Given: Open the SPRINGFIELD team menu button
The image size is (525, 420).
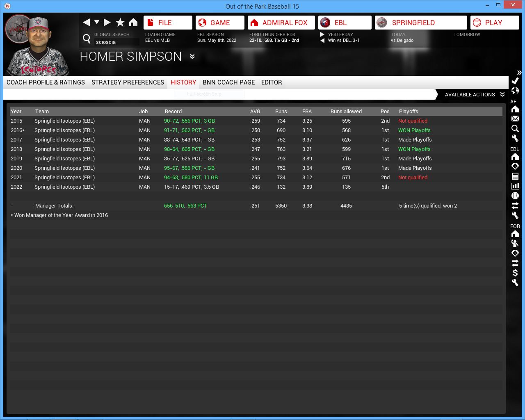Looking at the screenshot, I should [x=420, y=23].
